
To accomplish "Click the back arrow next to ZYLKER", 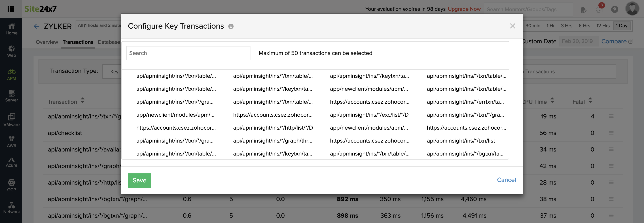I will pos(36,26).
